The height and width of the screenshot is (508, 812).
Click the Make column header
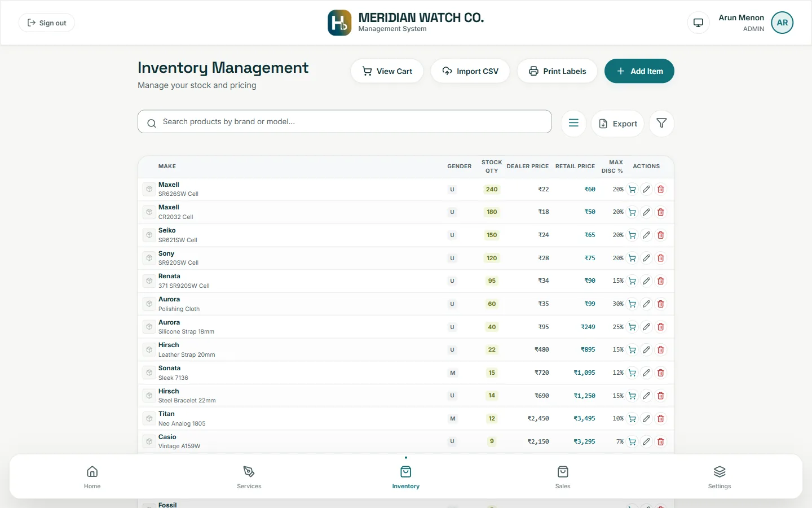[x=167, y=167]
